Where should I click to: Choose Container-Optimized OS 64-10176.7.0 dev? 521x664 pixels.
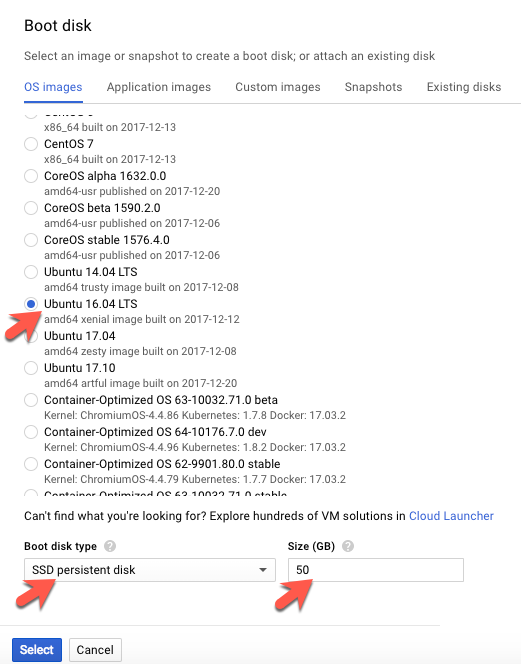coord(31,432)
